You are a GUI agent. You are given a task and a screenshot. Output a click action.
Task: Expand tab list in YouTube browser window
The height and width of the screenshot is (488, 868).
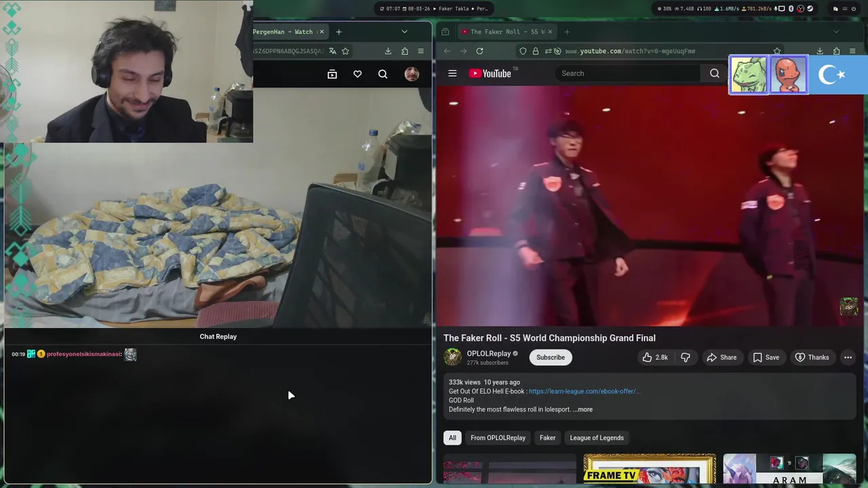[836, 32]
